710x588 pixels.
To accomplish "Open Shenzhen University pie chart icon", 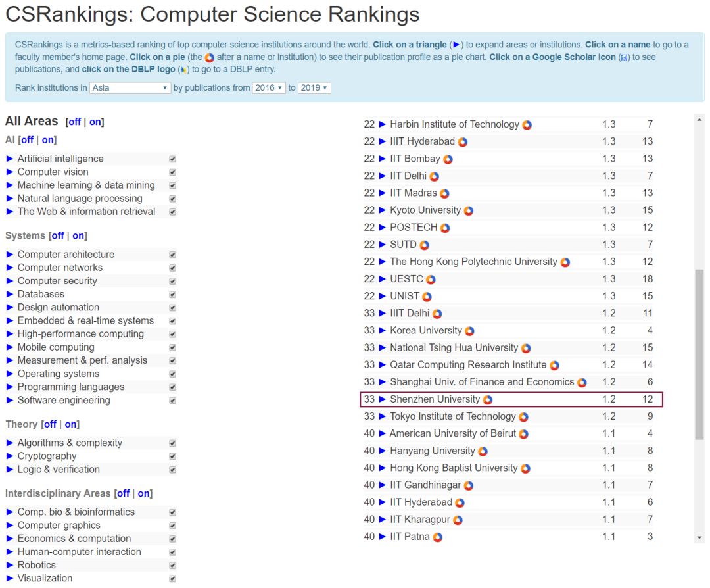I will (488, 401).
